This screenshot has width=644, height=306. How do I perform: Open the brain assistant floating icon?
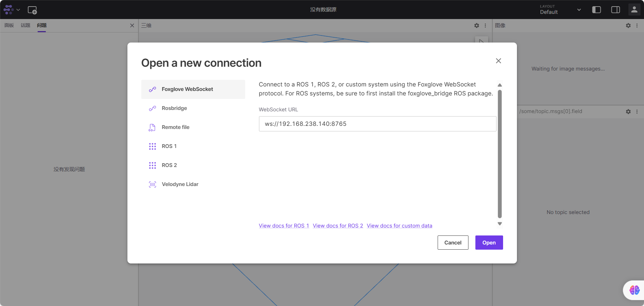[634, 290]
